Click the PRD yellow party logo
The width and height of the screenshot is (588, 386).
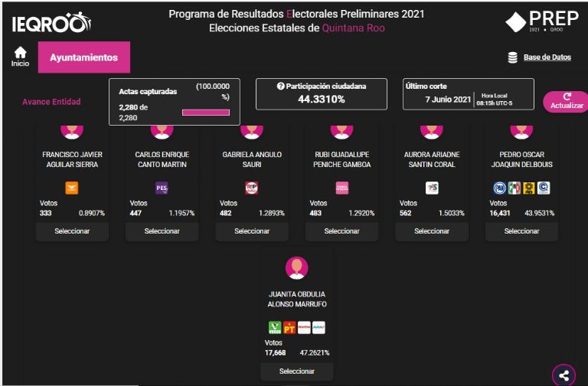(529, 188)
